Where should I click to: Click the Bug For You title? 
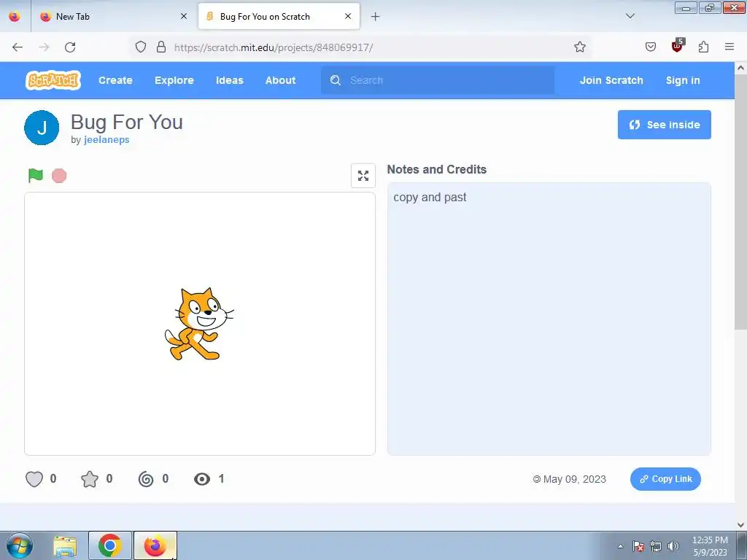pyautogui.click(x=127, y=122)
